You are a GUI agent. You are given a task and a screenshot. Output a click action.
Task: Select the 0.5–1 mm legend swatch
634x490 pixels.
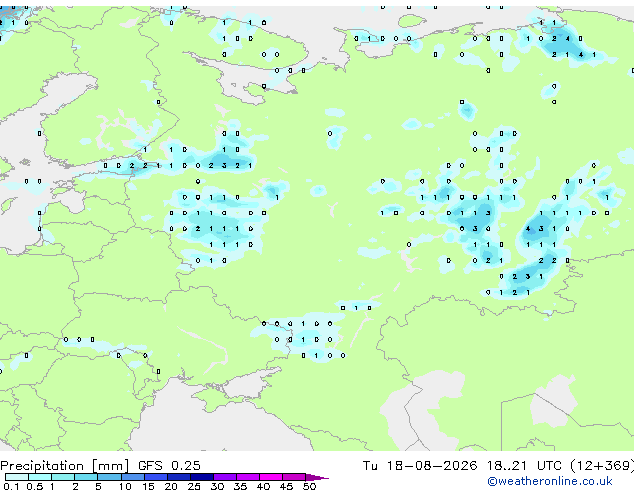click(x=40, y=477)
